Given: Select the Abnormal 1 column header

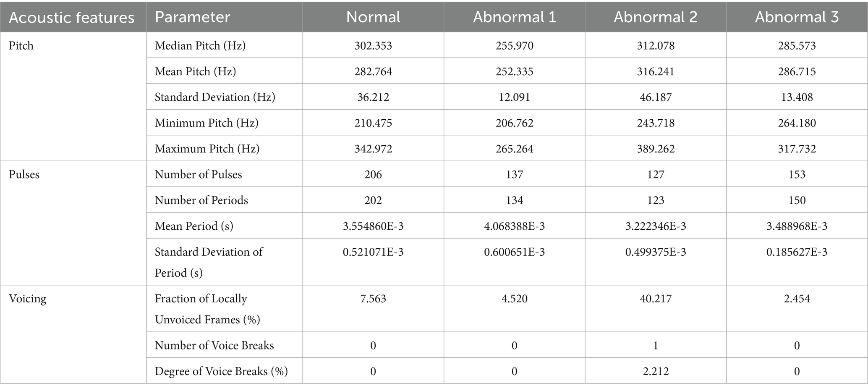Looking at the screenshot, I should pyautogui.click(x=514, y=17).
